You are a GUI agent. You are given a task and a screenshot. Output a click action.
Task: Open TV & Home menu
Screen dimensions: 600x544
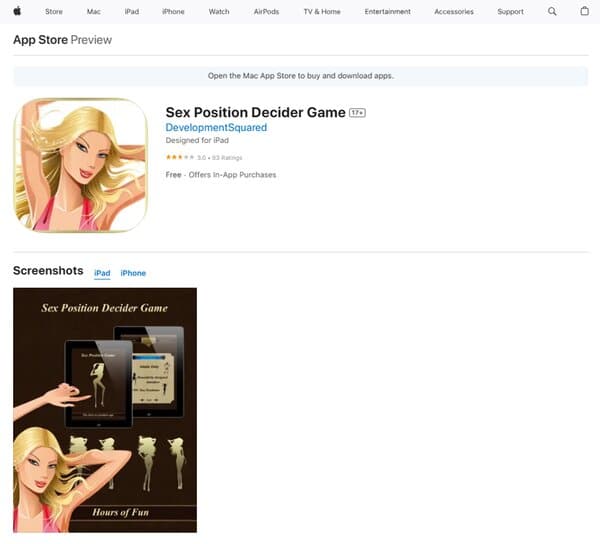322,12
